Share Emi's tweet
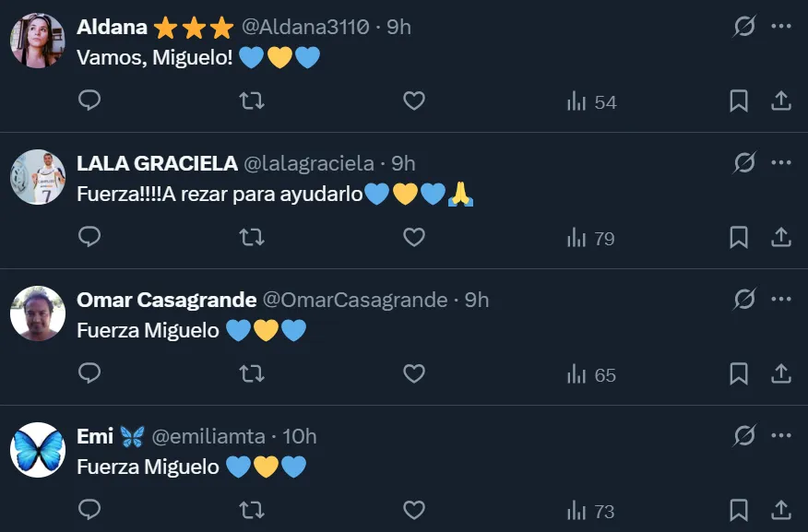Image resolution: width=808 pixels, height=532 pixels. 781,511
